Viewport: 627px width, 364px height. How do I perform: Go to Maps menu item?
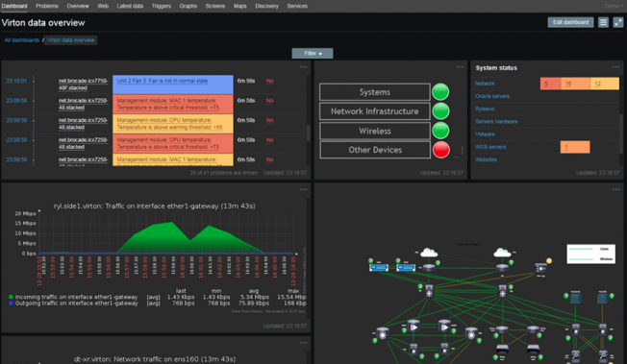pyautogui.click(x=239, y=6)
